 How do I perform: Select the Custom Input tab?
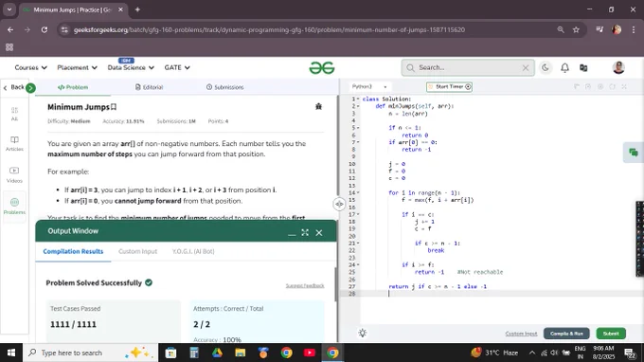(137, 251)
